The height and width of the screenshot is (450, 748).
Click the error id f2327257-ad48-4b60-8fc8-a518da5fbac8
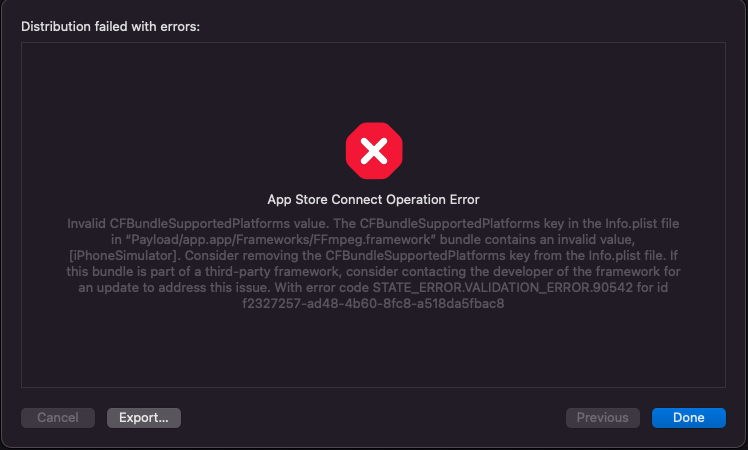pyautogui.click(x=373, y=303)
